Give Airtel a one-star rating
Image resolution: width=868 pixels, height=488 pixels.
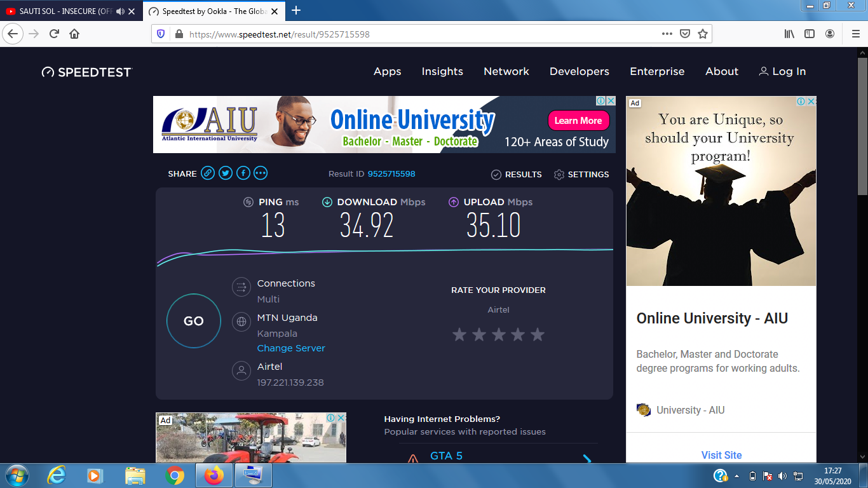[459, 334]
